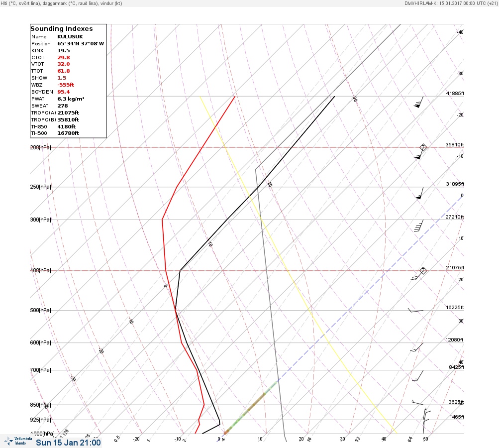Click the KINX value 19.5
This screenshot has height=448, width=499.
click(x=63, y=51)
